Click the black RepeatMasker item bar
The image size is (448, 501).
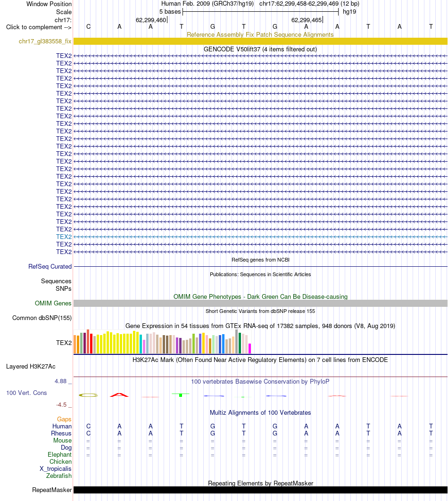click(x=260, y=490)
